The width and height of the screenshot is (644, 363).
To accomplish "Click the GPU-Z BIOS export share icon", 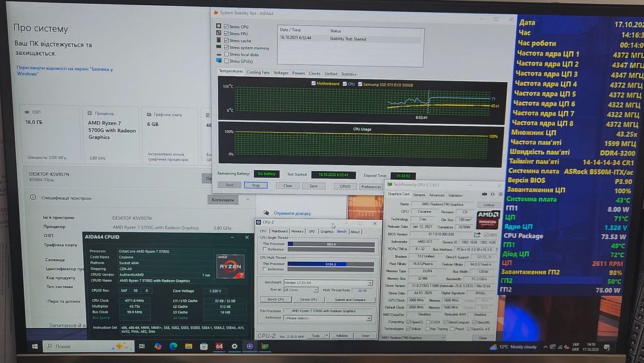I will click(x=477, y=234).
